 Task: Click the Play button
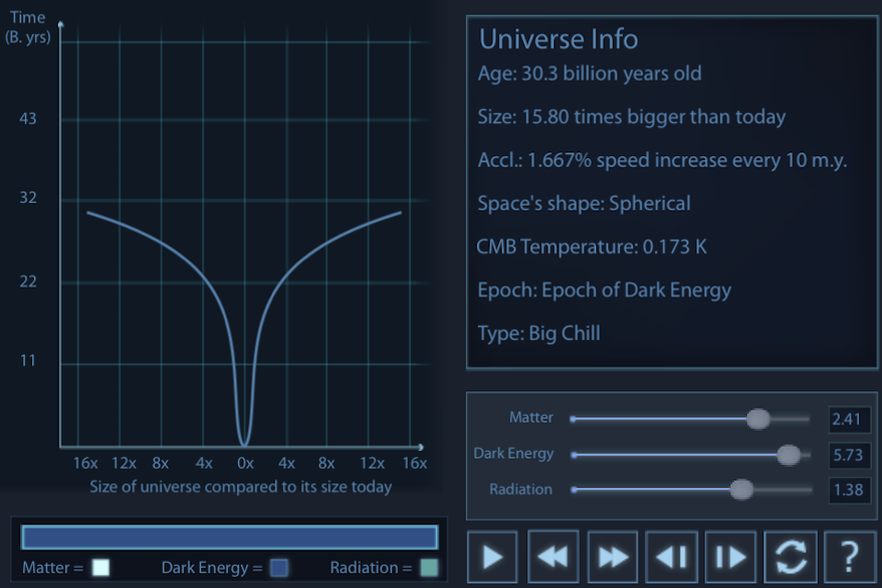[x=492, y=557]
